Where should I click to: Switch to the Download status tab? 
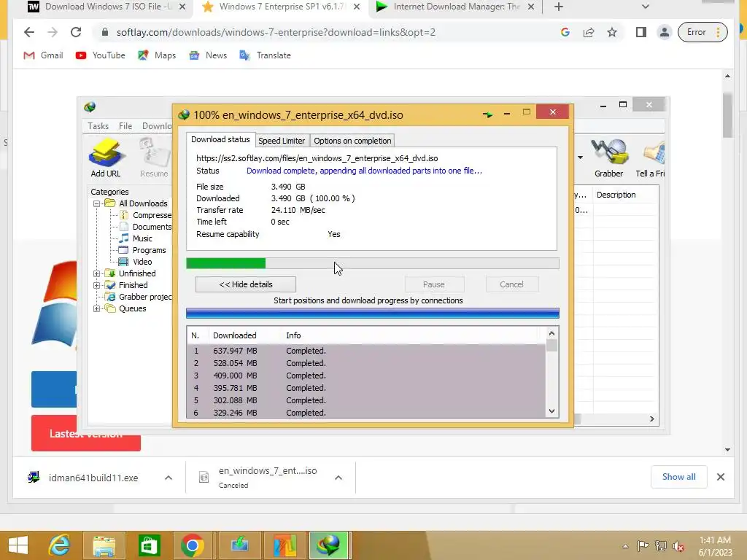point(220,139)
